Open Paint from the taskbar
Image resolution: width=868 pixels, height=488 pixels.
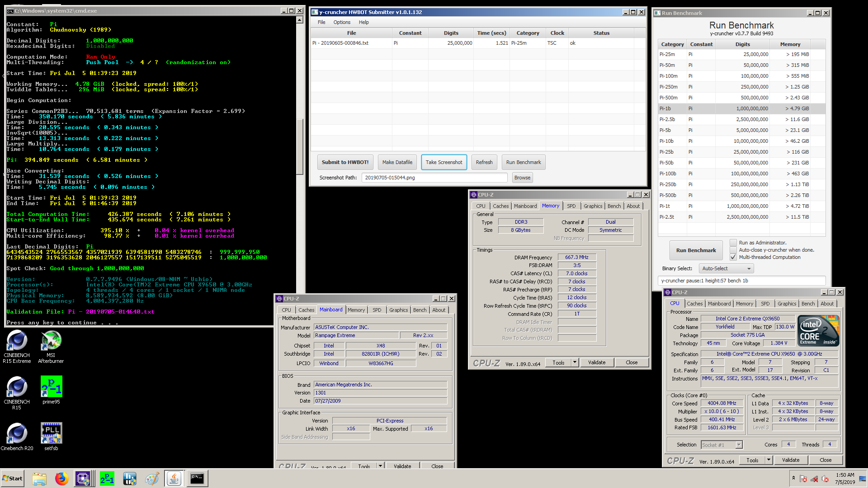[152, 479]
